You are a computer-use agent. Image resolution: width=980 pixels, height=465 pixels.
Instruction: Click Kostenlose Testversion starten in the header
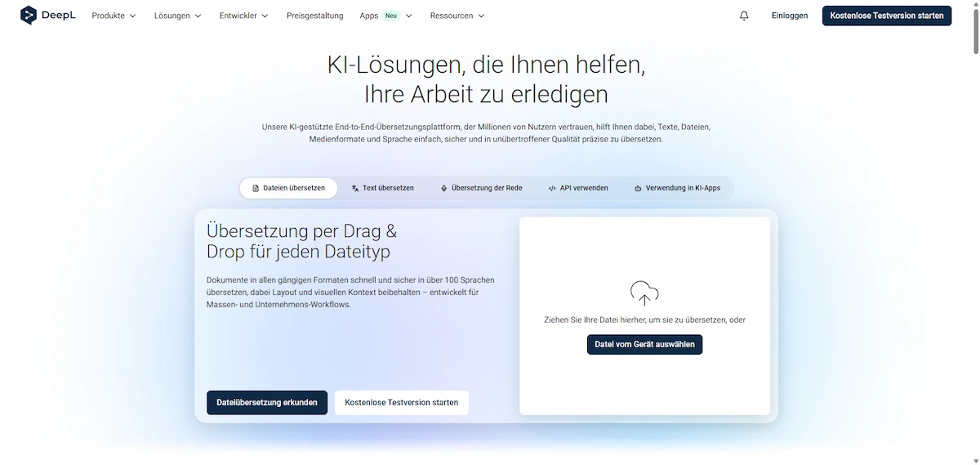point(887,16)
